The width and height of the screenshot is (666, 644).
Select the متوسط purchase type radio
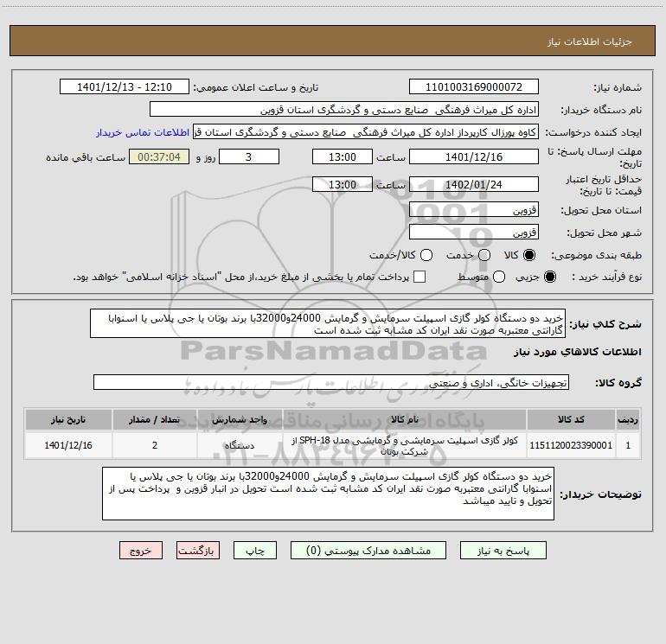coord(499,277)
